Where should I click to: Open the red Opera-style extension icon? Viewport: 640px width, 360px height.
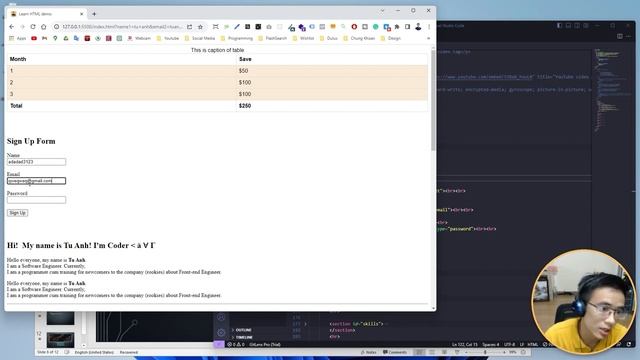coord(354,27)
